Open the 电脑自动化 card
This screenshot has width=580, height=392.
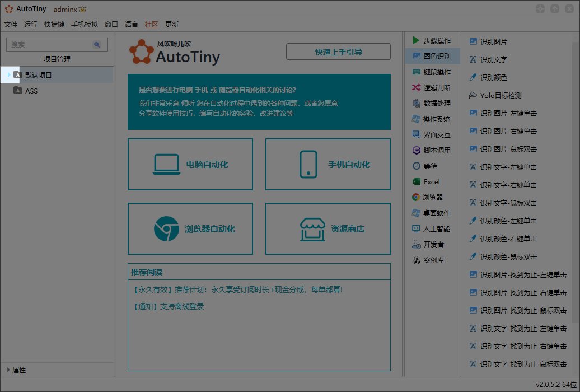[x=190, y=164]
